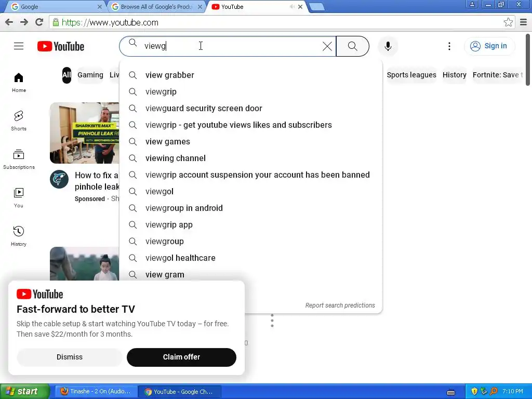Close the Google browser tab

(99, 7)
